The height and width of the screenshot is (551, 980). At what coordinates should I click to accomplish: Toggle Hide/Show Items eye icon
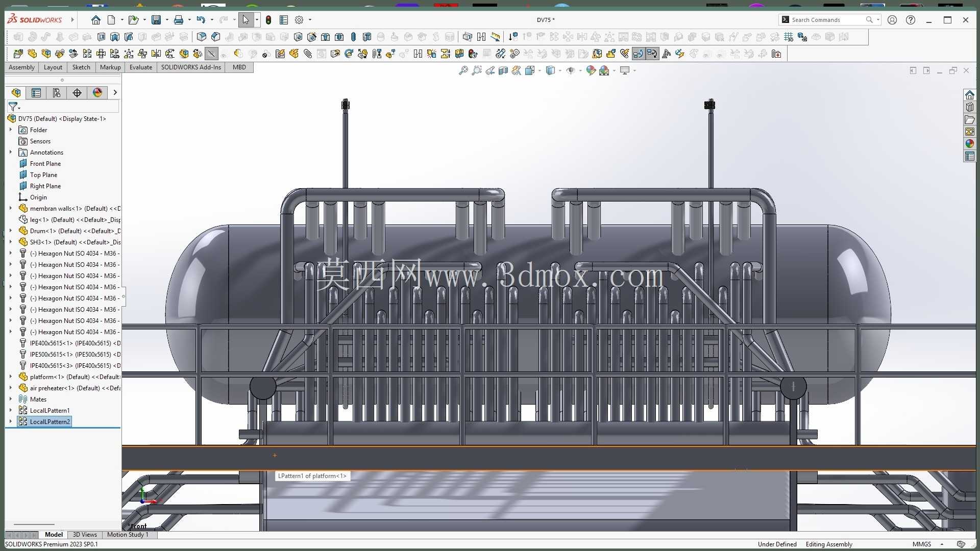click(570, 70)
